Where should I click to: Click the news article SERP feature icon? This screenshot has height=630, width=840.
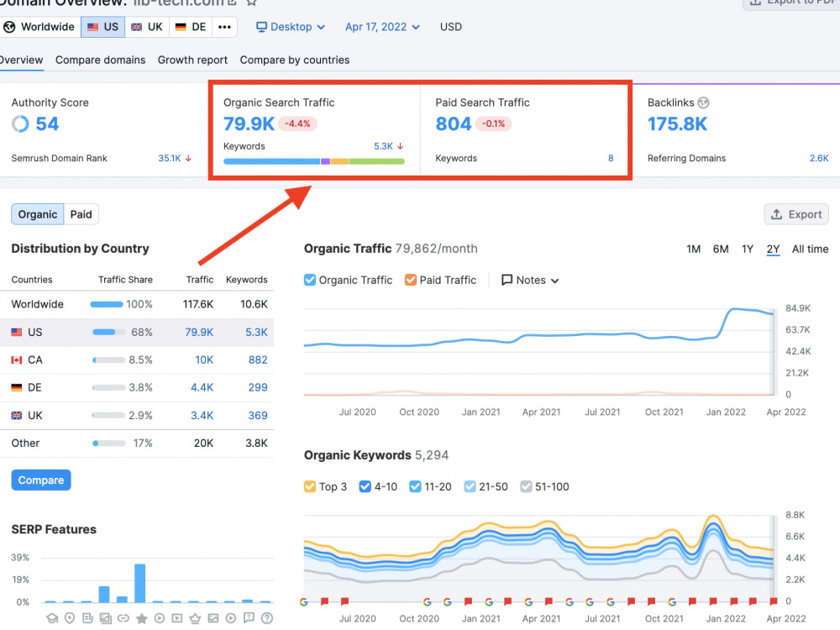point(88,618)
